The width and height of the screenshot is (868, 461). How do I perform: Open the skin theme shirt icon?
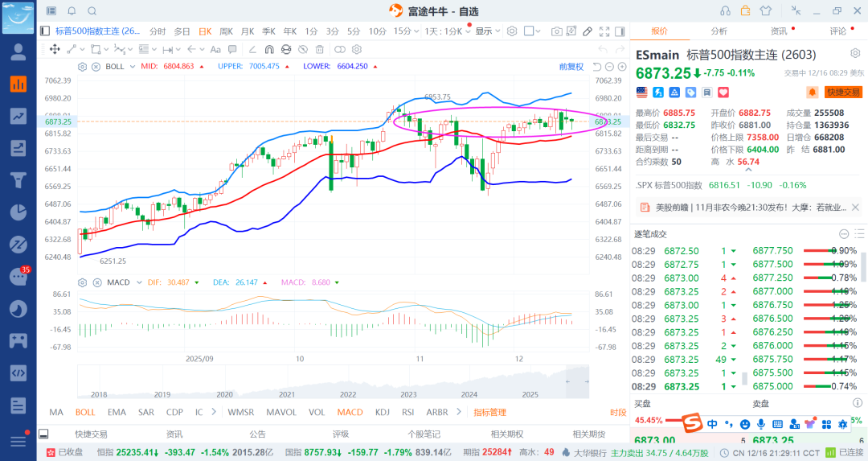point(766,10)
